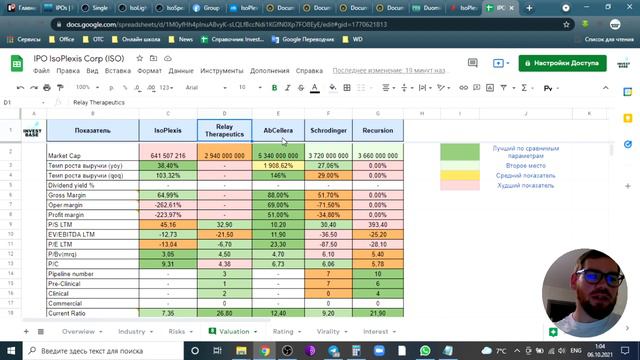Image resolution: width=640 pixels, height=360 pixels.
Task: Activate the paint format tool
Action: point(60,88)
